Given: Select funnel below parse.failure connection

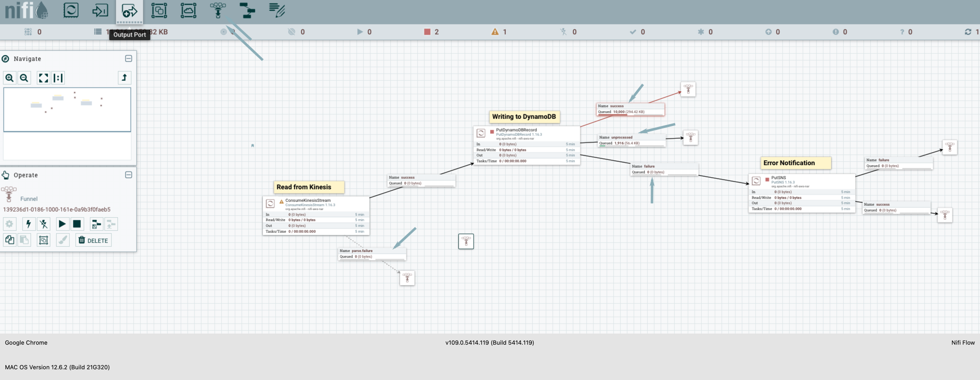Looking at the screenshot, I should coord(407,278).
